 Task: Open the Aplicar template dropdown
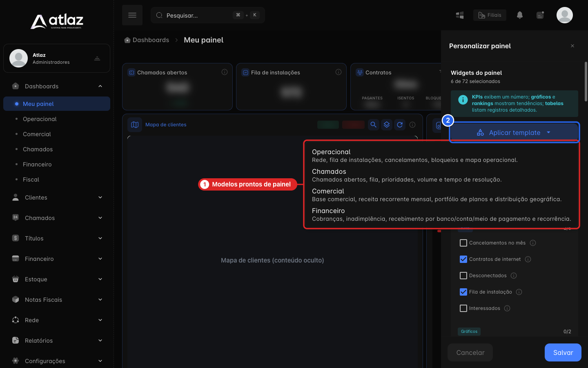tap(514, 132)
